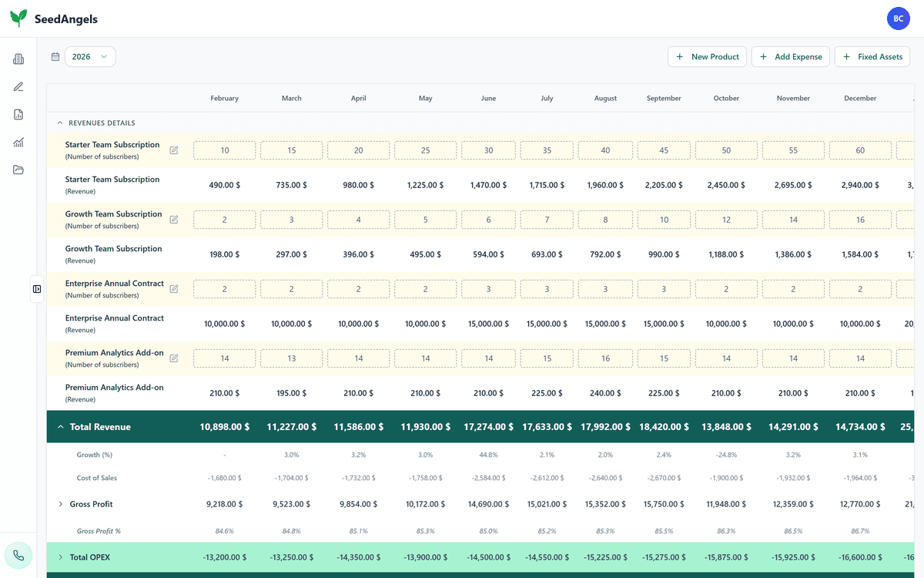Click the calendar icon beside year
Viewport: 924px width, 578px height.
[x=55, y=57]
